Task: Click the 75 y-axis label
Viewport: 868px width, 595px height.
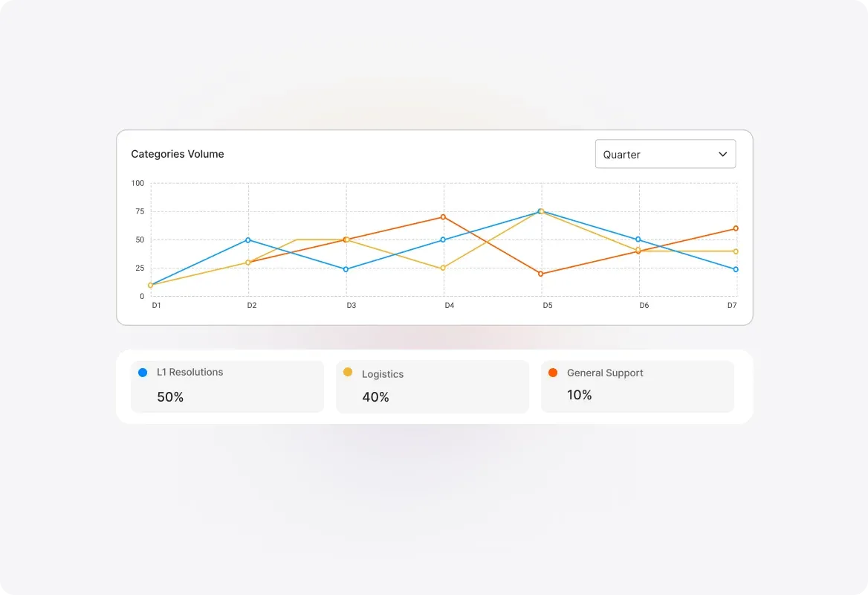Action: 140,212
